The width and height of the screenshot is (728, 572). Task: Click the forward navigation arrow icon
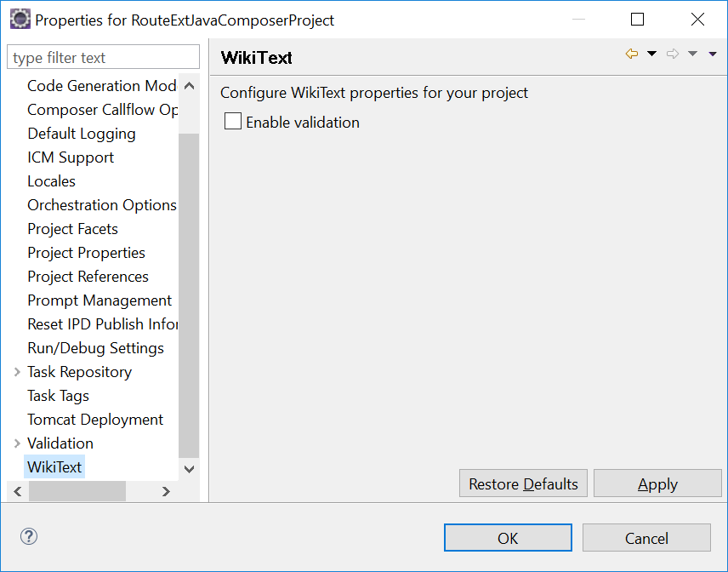coord(672,54)
